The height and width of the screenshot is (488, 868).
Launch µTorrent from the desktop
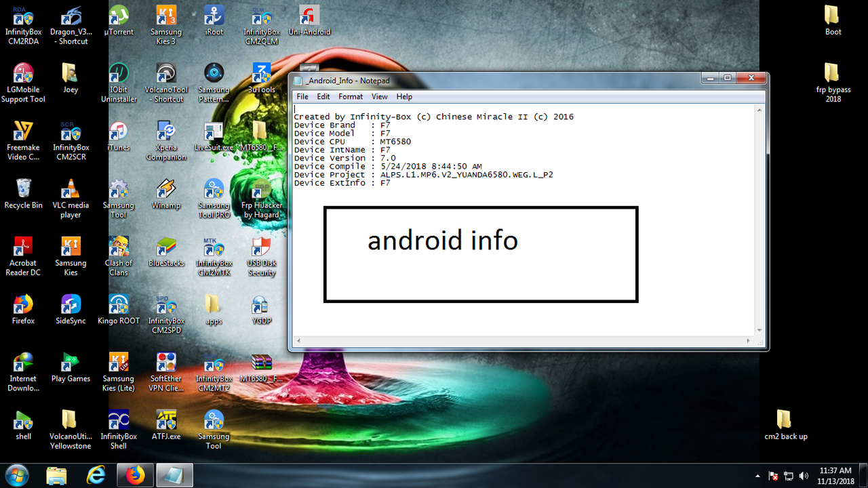119,20
